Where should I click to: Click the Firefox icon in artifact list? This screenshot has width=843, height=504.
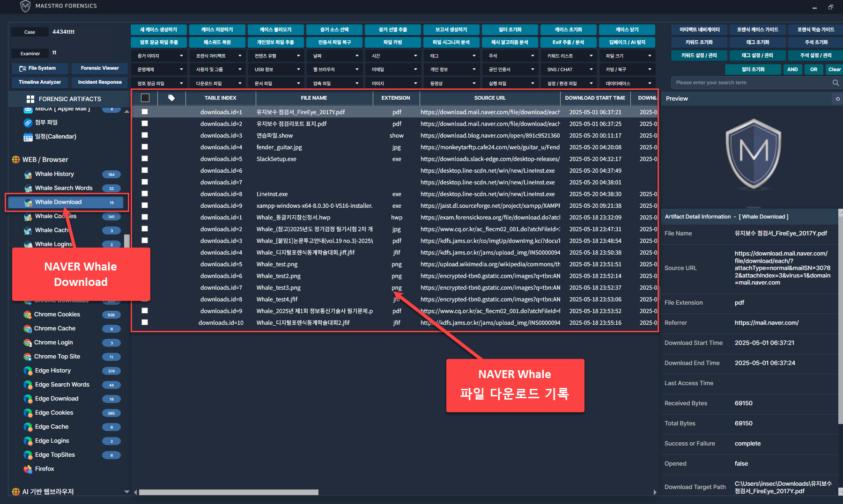(28, 469)
